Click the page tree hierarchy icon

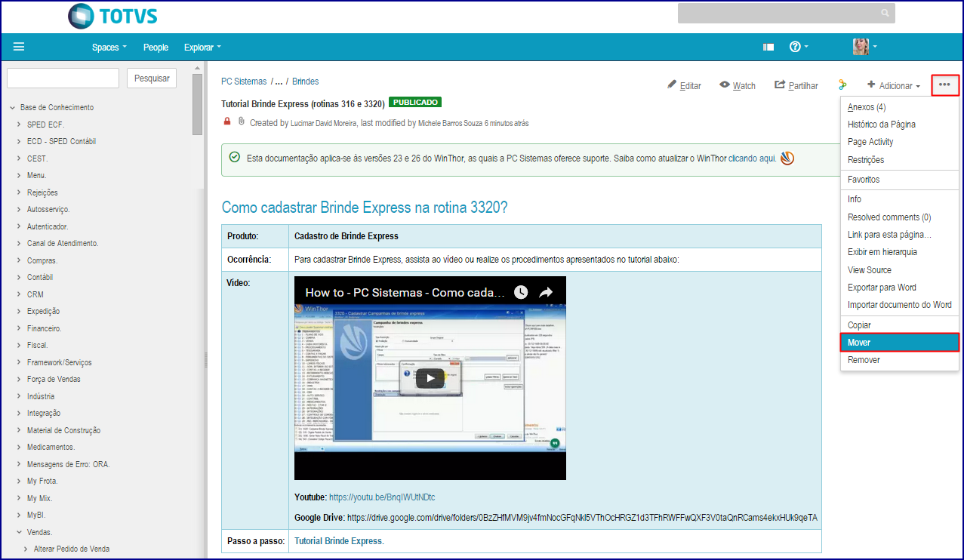pyautogui.click(x=842, y=85)
